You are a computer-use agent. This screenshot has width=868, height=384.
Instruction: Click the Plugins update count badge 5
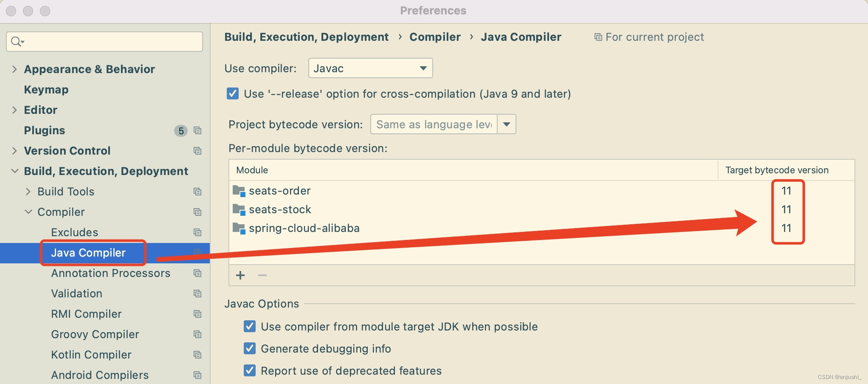click(181, 131)
